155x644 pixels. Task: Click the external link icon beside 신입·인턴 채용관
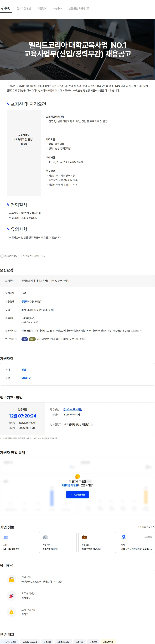tap(88, 8)
